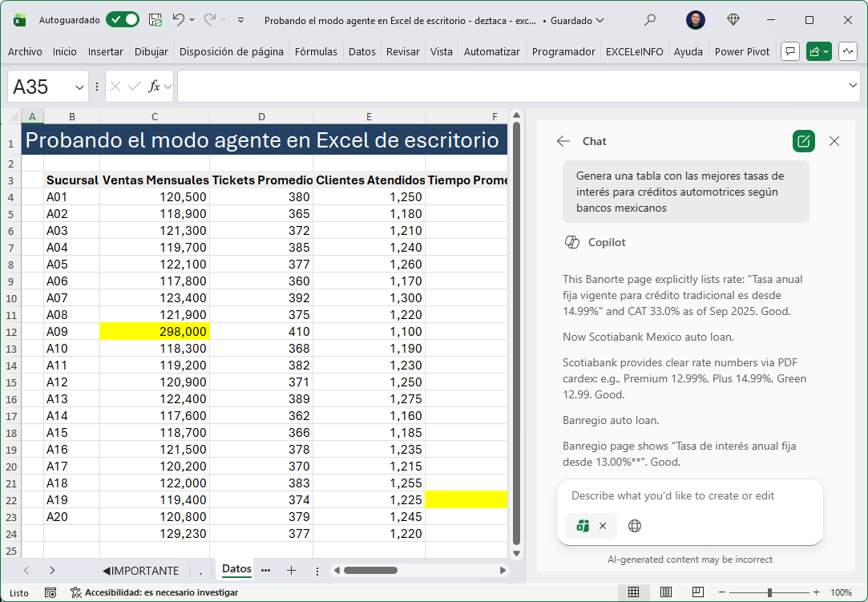Image resolution: width=868 pixels, height=602 pixels.
Task: Click the activity pulse icon in ribbon
Action: 848,51
